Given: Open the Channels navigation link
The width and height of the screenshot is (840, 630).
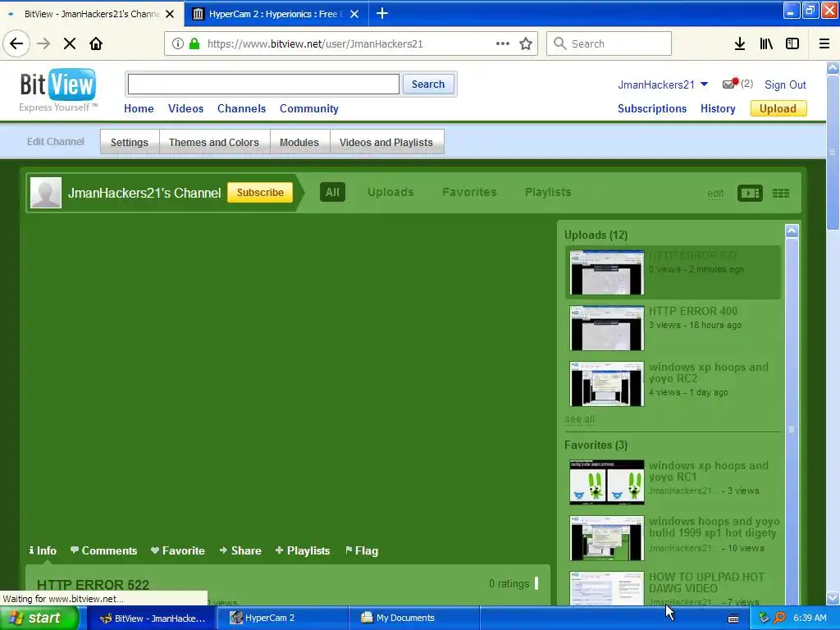Looking at the screenshot, I should point(242,108).
